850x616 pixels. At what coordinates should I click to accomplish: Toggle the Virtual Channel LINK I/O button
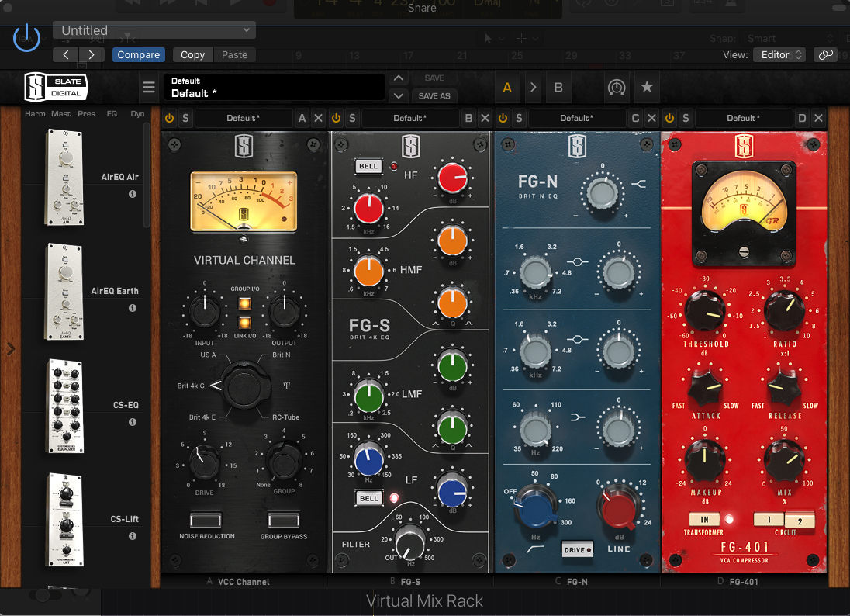(x=245, y=324)
